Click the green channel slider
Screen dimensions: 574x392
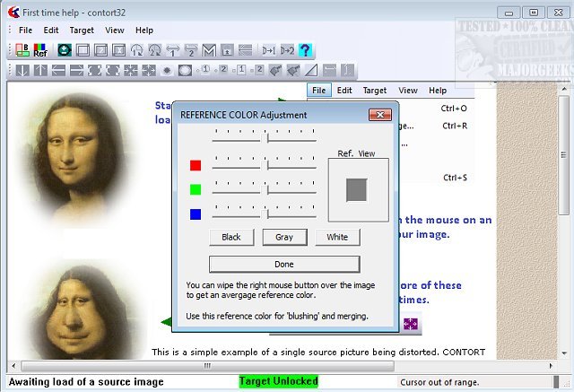pos(264,187)
